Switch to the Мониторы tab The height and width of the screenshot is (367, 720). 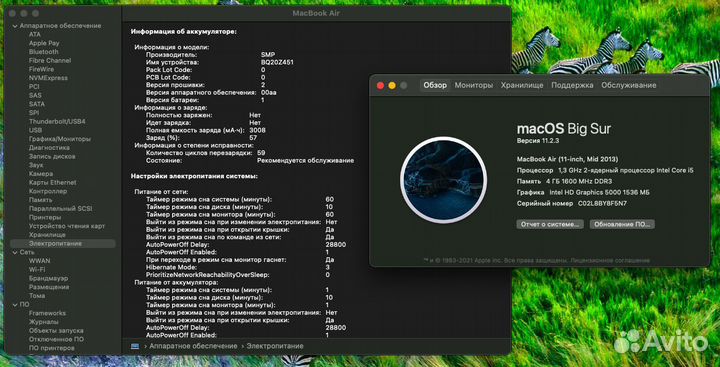(474, 85)
